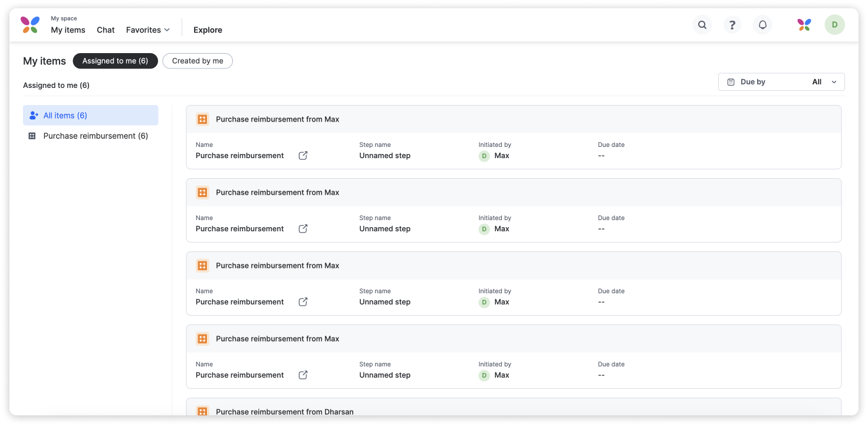Click the Assigned to me (6) subheading
Viewport: 868px width, 426px height.
[x=56, y=86]
